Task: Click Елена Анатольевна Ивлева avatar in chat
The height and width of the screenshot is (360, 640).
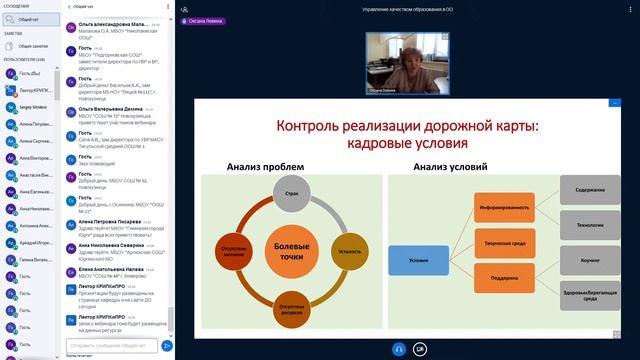Action: pos(71,272)
